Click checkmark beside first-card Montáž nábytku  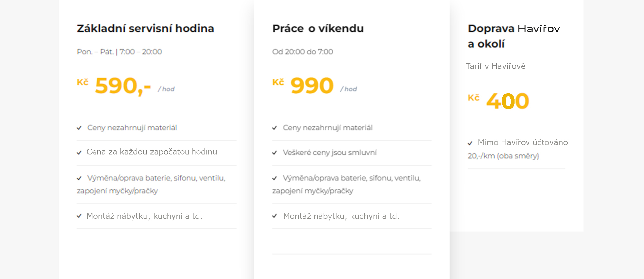[x=79, y=216]
